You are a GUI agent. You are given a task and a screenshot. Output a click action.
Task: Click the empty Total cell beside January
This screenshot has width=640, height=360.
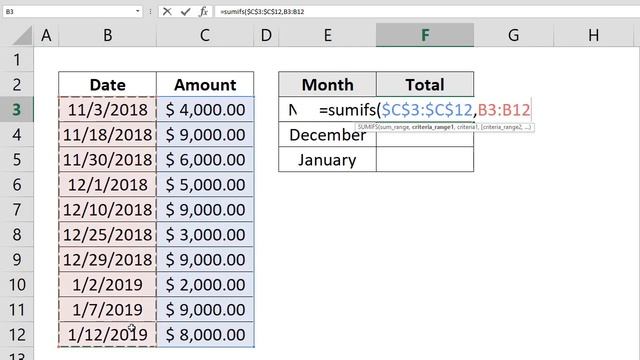(425, 159)
